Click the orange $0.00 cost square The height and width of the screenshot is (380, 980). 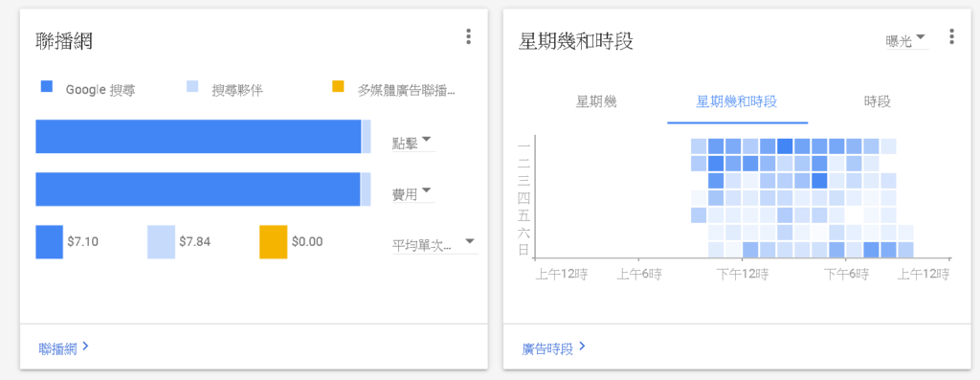(x=273, y=242)
